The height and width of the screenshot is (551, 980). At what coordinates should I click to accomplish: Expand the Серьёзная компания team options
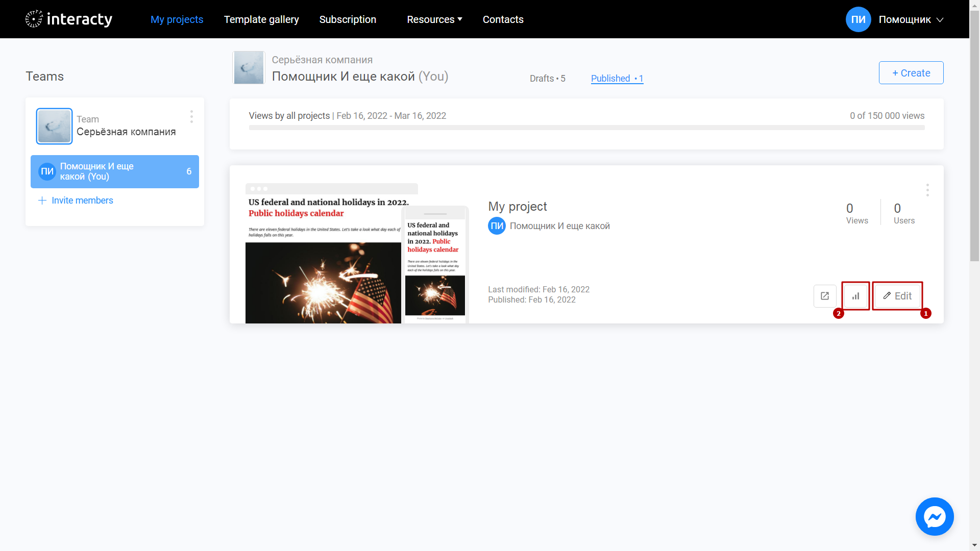(x=191, y=118)
